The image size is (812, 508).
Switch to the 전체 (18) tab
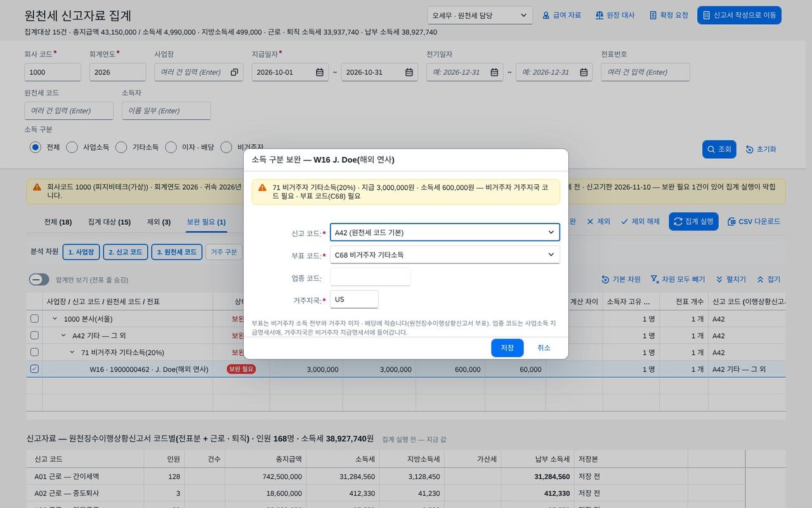pos(58,222)
